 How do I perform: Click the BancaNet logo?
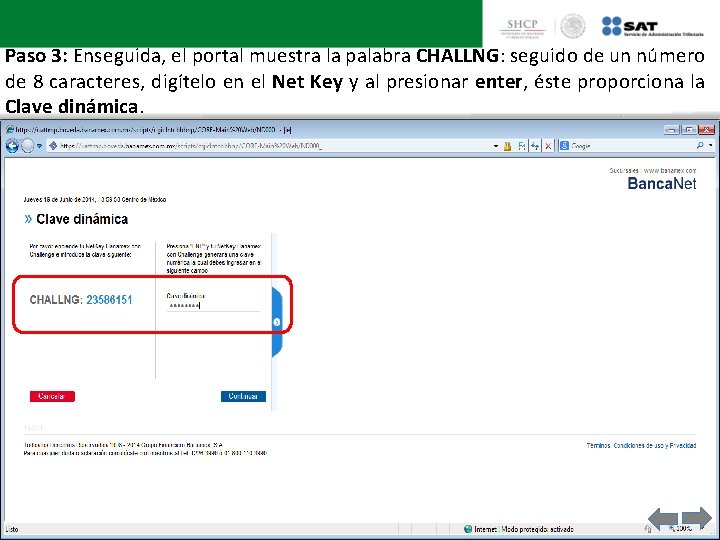tap(662, 184)
